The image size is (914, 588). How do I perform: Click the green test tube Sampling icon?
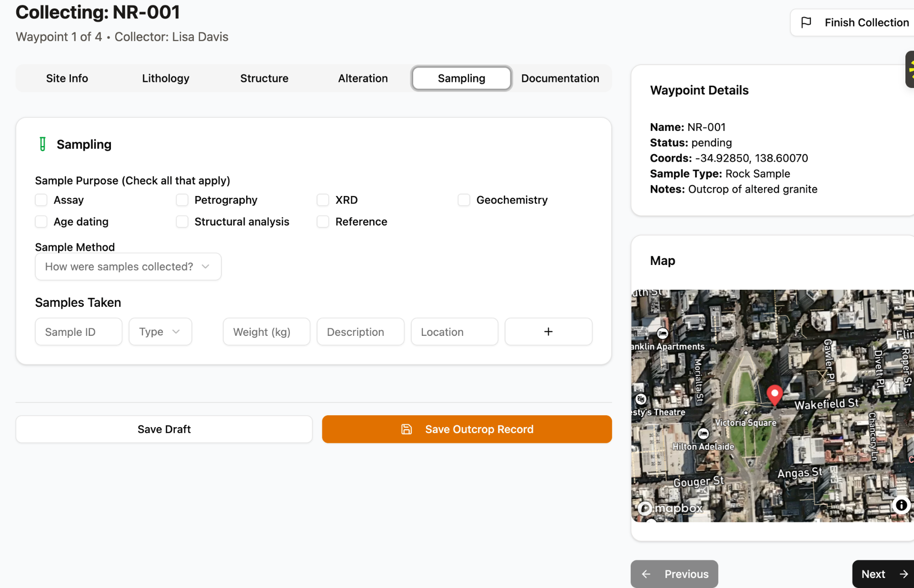tap(42, 144)
